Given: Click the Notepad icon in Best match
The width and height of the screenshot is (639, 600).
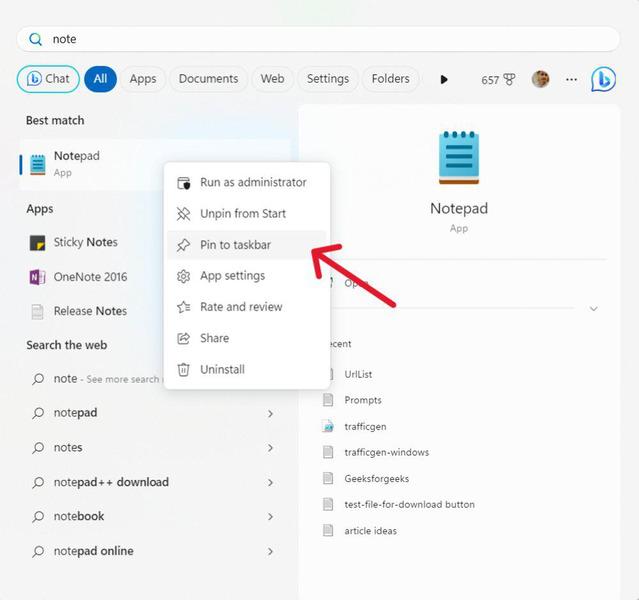Looking at the screenshot, I should 38,164.
